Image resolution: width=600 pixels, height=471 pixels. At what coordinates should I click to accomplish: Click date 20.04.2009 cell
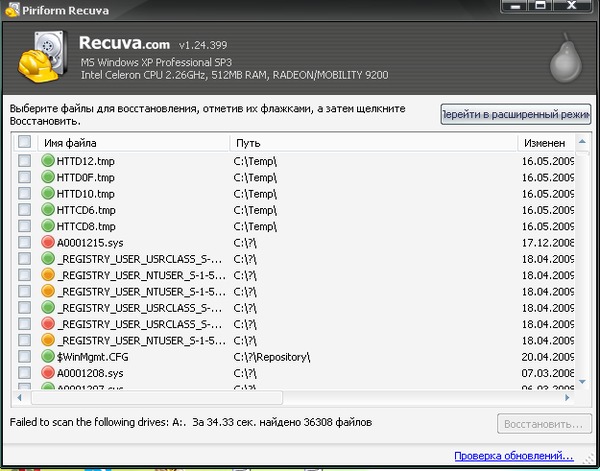click(548, 357)
